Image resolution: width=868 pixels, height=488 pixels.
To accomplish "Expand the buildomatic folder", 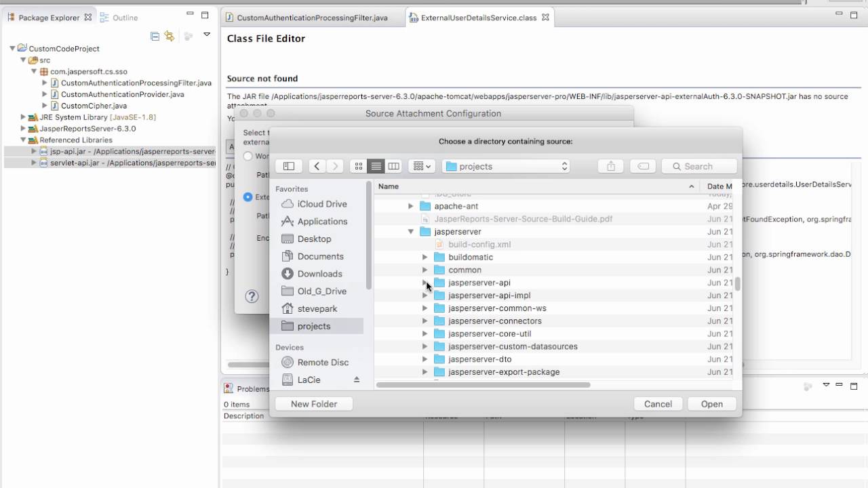I will (425, 258).
